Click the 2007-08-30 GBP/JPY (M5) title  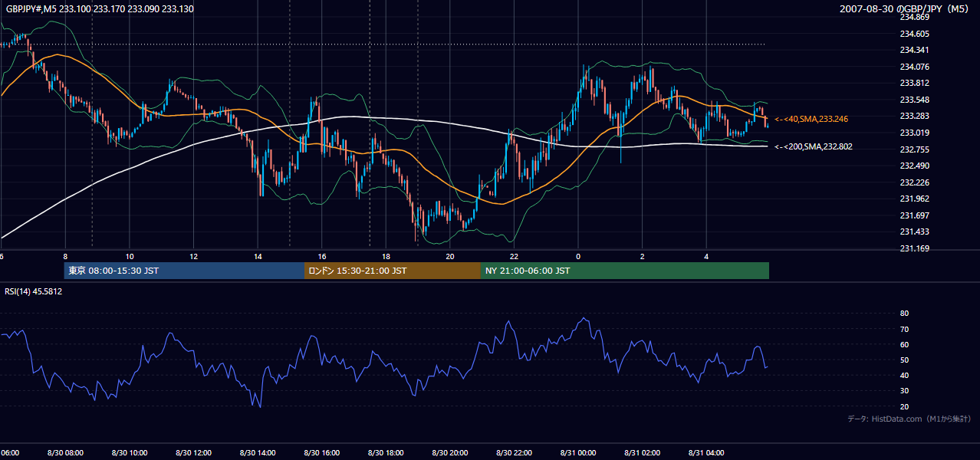[906, 9]
